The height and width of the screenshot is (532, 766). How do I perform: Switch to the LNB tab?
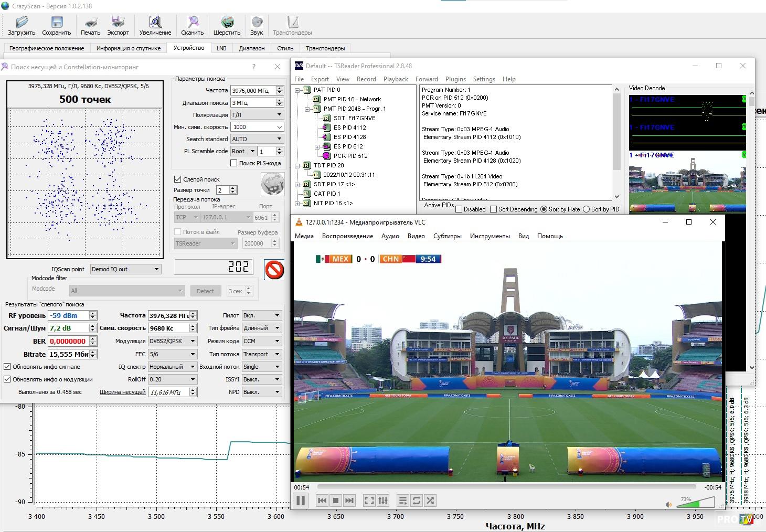tap(221, 48)
